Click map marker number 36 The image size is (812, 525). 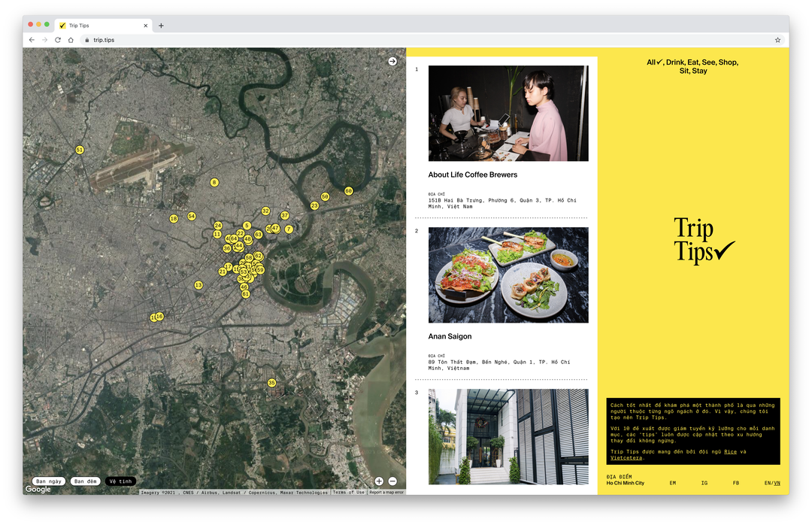tap(227, 249)
